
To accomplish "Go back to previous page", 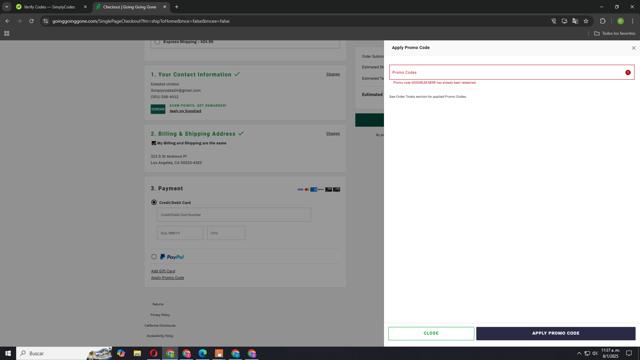I will [x=7, y=21].
